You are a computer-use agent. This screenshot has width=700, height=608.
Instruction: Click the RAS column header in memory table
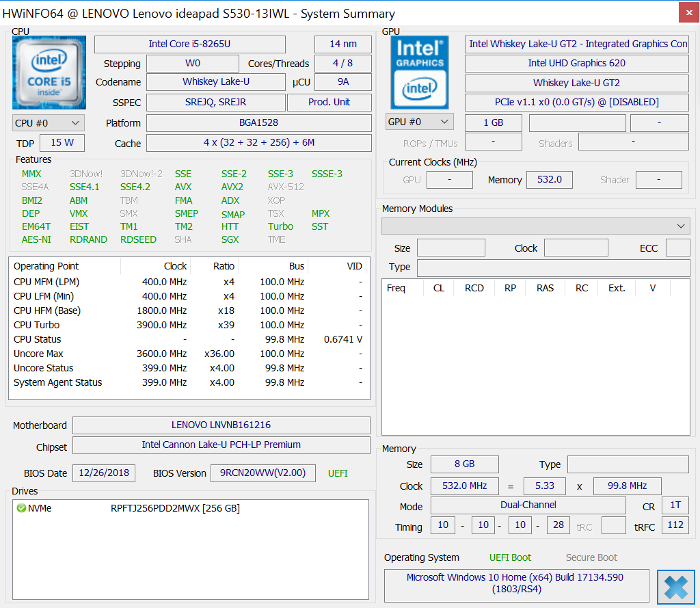[545, 288]
